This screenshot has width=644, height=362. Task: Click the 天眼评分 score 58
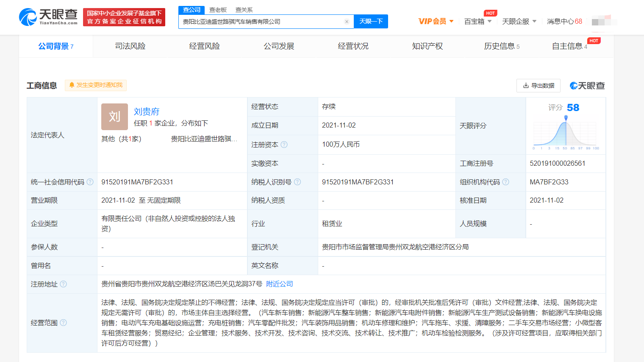click(573, 108)
